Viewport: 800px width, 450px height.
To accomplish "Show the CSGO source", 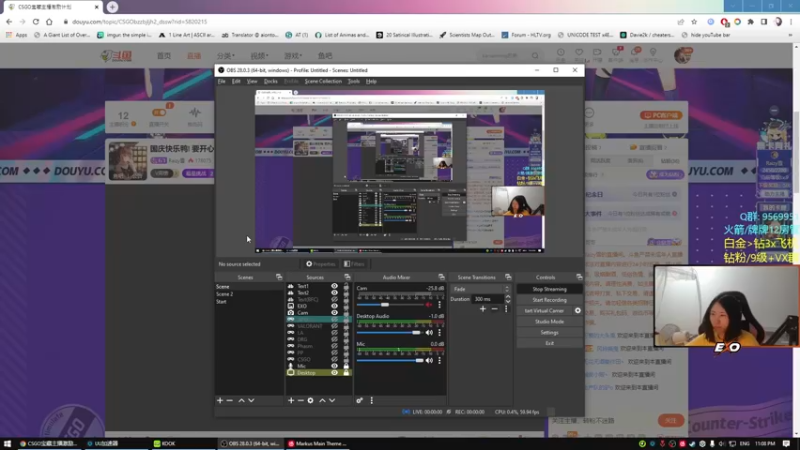I will pos(334,359).
